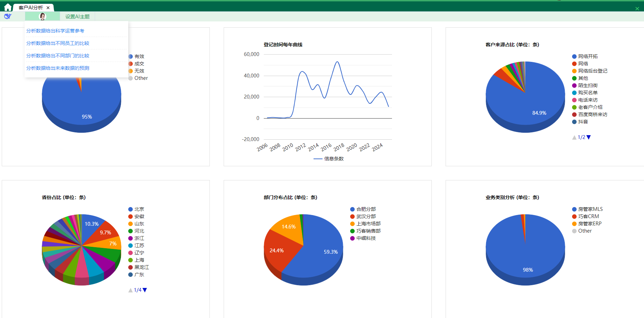644x318 pixels.
Task: Click previous legend page arrow in 省份占比
Action: pos(130,290)
